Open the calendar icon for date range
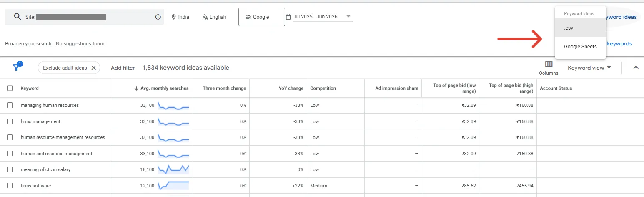Image resolution: width=644 pixels, height=197 pixels. tap(288, 17)
